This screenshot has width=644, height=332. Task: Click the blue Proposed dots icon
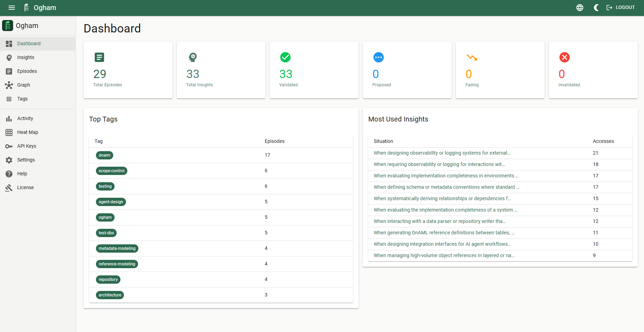point(379,57)
